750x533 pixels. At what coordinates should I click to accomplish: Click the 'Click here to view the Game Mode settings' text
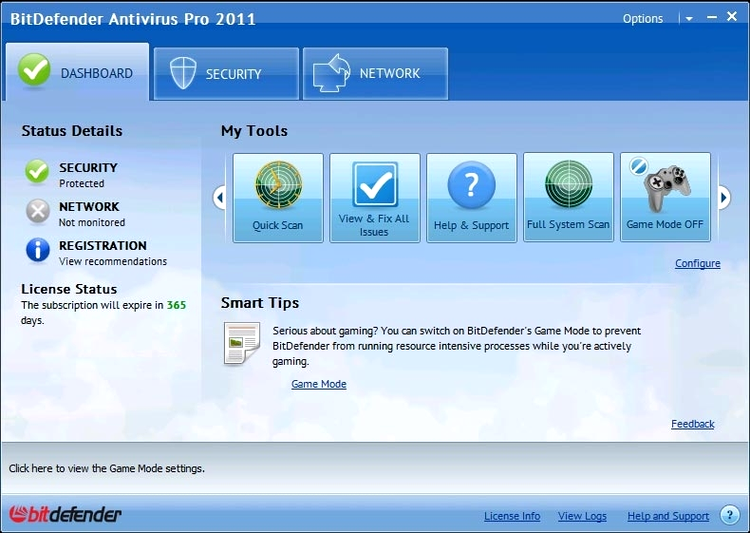[107, 468]
